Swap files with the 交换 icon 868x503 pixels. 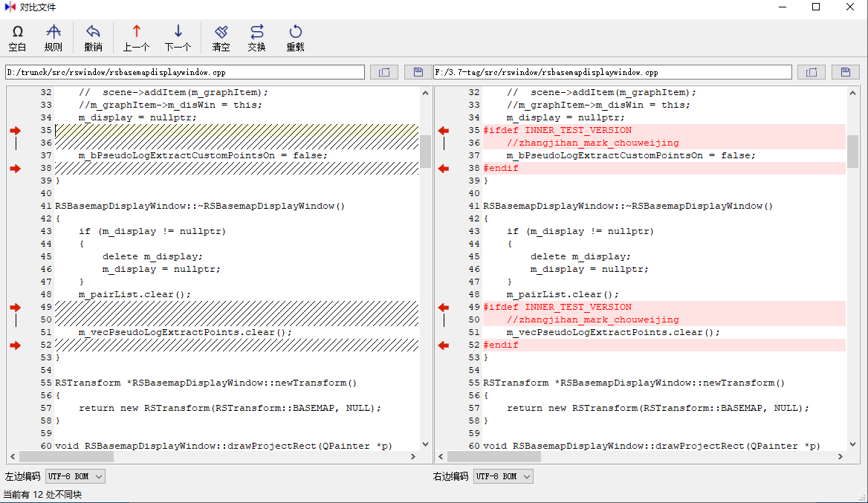coord(257,38)
